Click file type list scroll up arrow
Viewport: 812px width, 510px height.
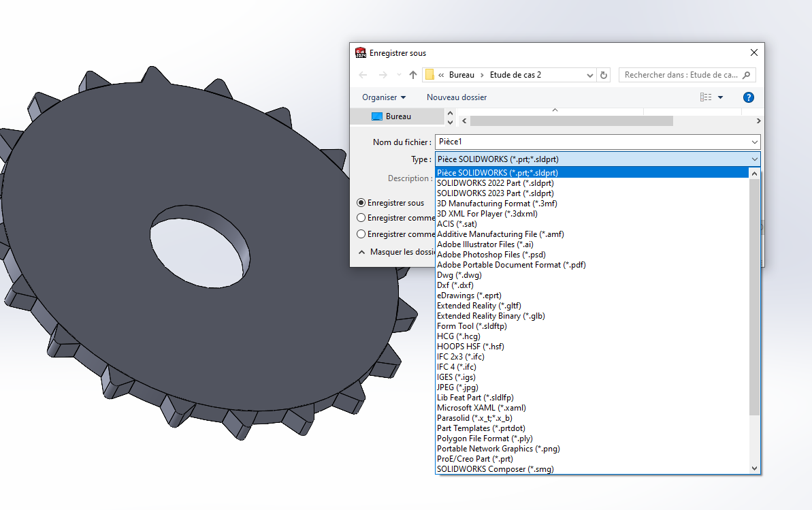[x=755, y=174]
